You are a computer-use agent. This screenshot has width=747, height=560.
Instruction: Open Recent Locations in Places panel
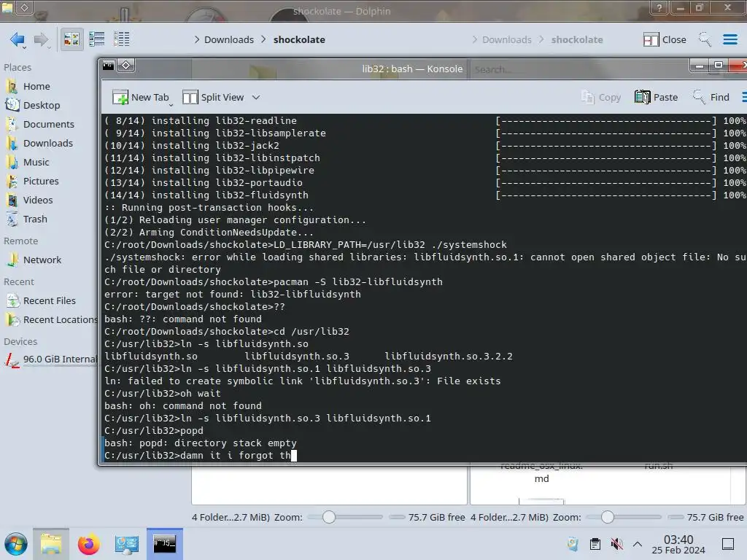tap(50, 320)
